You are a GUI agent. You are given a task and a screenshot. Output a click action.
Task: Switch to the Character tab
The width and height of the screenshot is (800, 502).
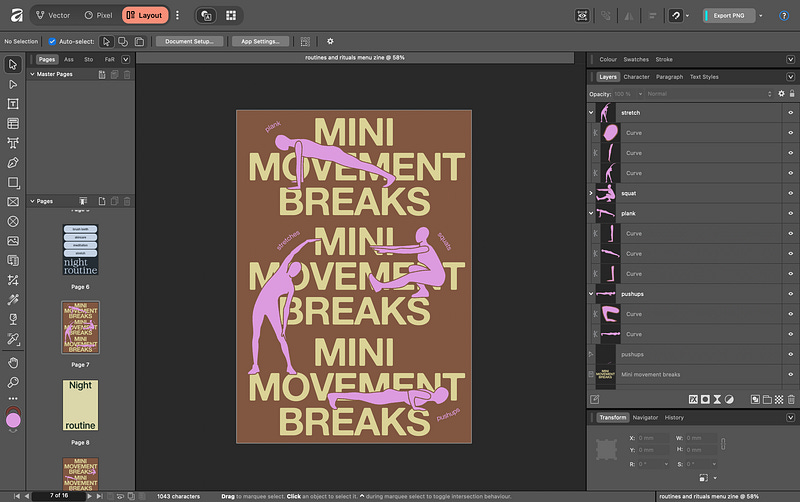[x=636, y=77]
